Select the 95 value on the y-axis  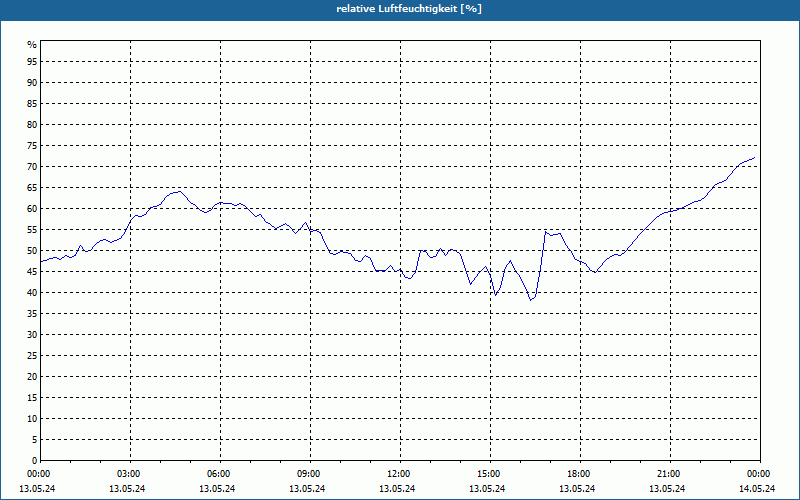[x=32, y=62]
